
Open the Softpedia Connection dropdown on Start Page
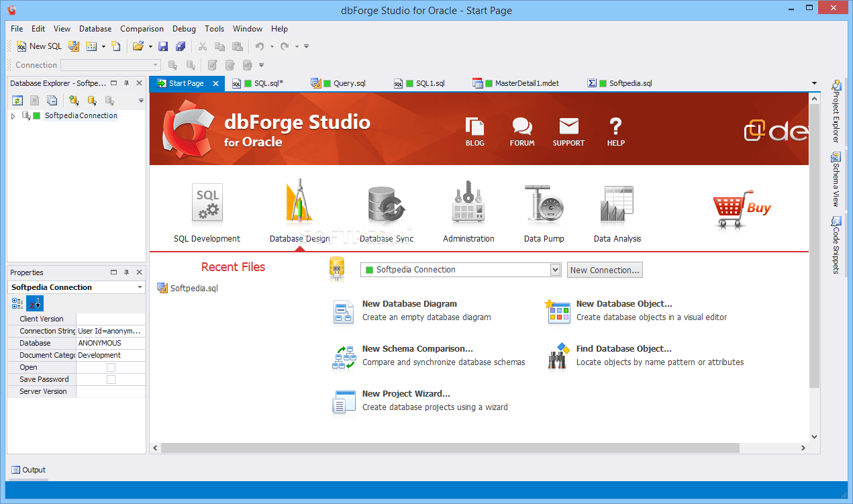pyautogui.click(x=555, y=270)
